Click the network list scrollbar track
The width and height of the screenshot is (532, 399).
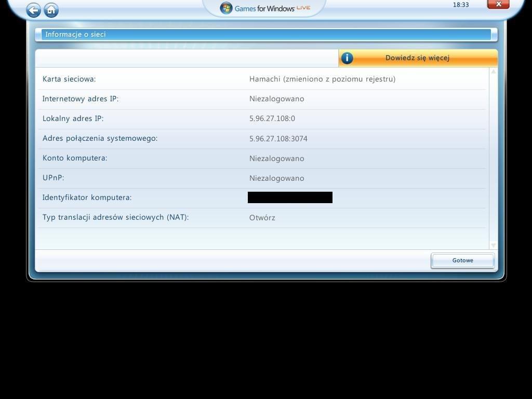pos(493,156)
